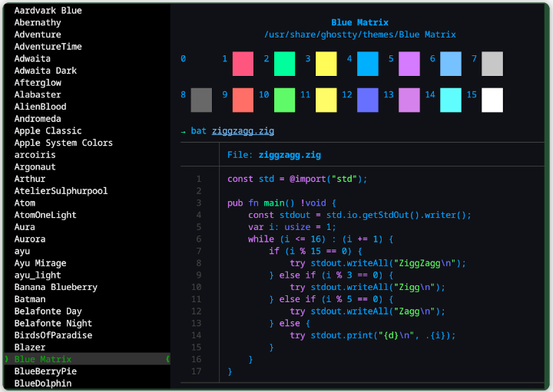
Task: Click the underlined ziggzagg.zig filename in command
Action: click(243, 131)
